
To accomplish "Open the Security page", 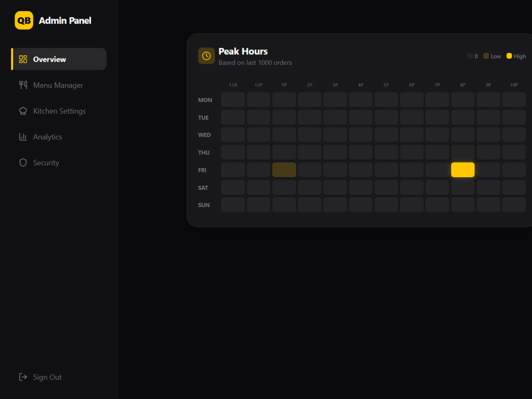I will [59, 162].
